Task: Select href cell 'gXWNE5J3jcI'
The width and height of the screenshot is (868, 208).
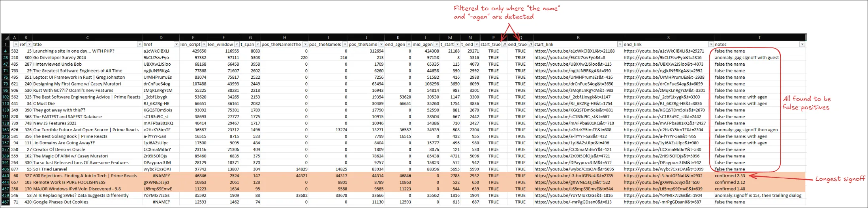Action: (161, 182)
